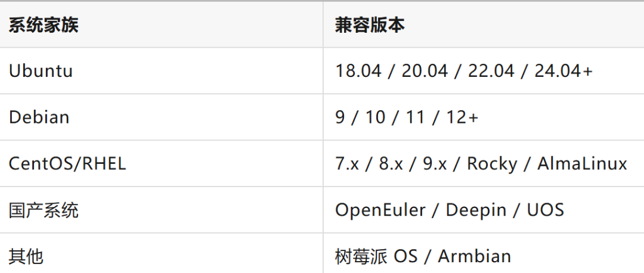Click the text 24.04+ in Ubuntu row
The width and height of the screenshot is (644, 273).
(563, 70)
